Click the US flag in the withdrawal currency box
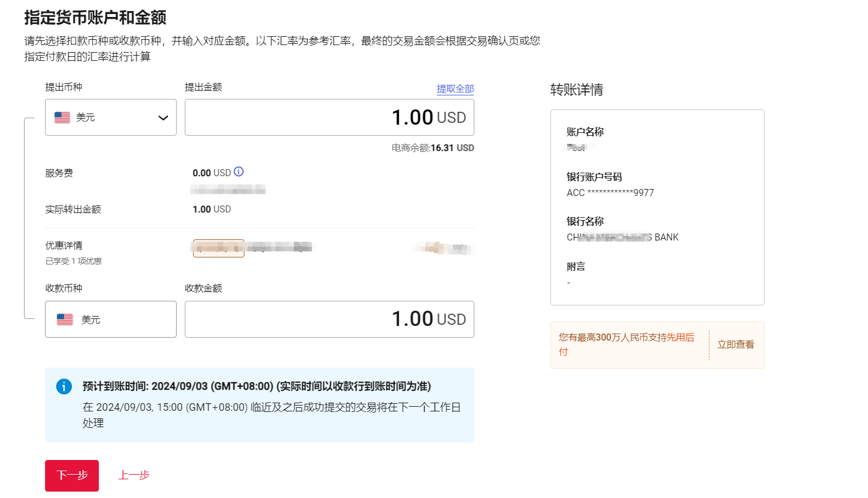 62,118
